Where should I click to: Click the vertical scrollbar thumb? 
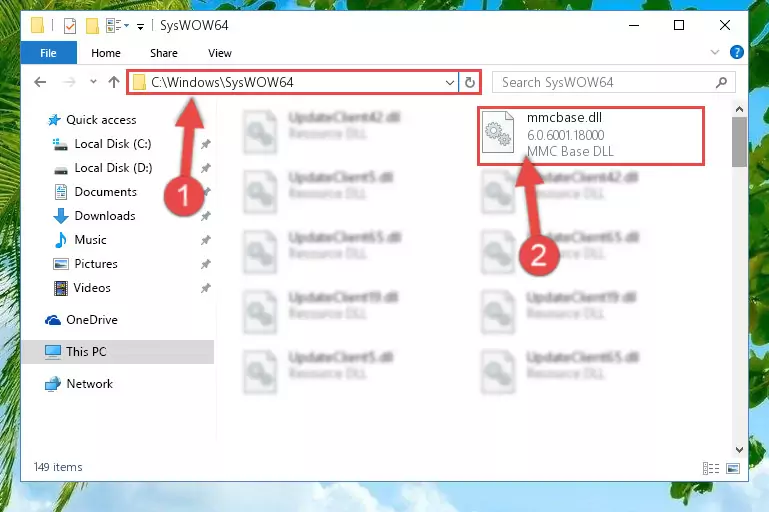(739, 142)
